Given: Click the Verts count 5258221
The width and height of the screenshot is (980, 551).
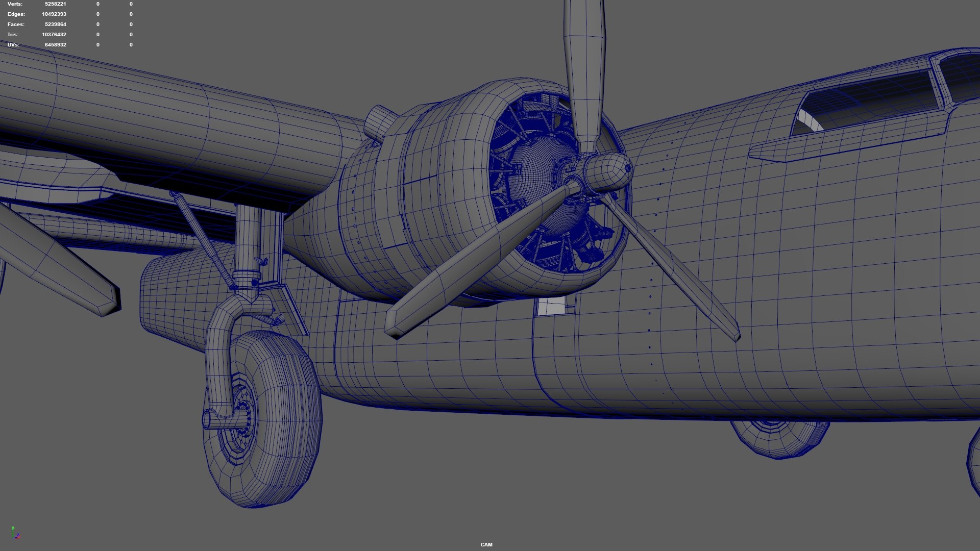Looking at the screenshot, I should [x=56, y=4].
